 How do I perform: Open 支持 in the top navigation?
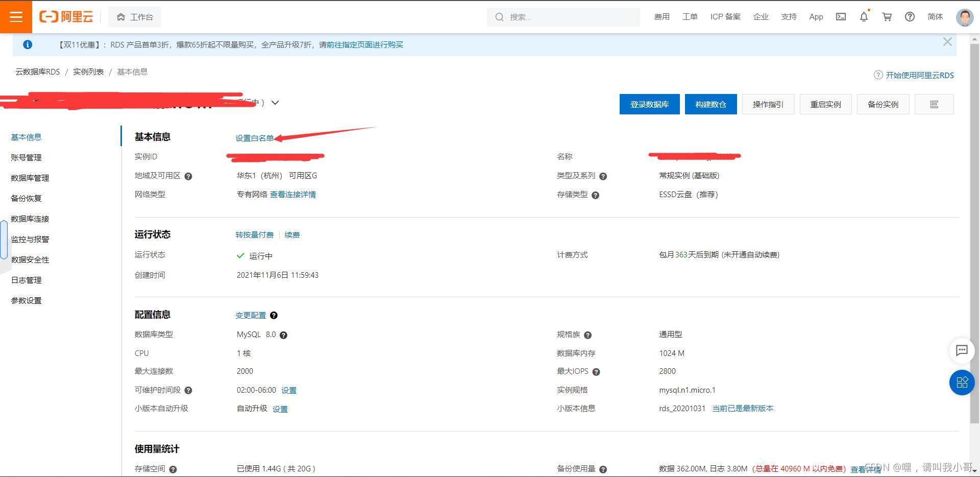[789, 17]
